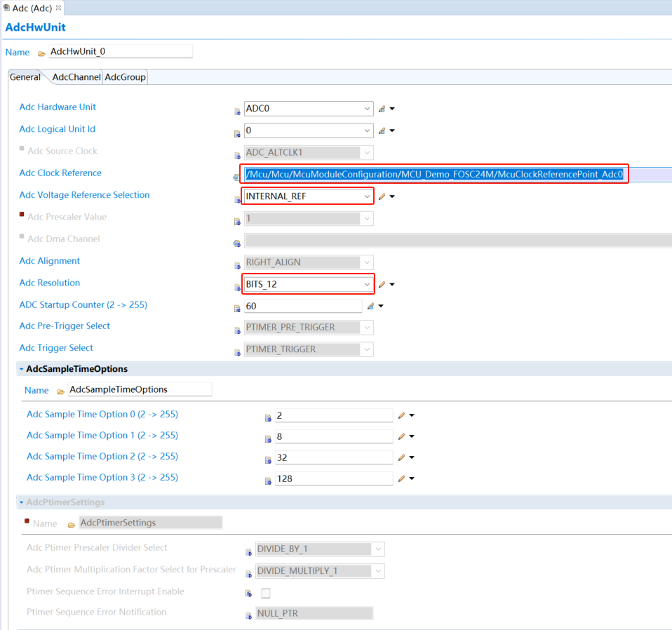This screenshot has width=672, height=630.
Task: Click pencil icon for Adc Sample Time Option 3
Action: pos(402,478)
